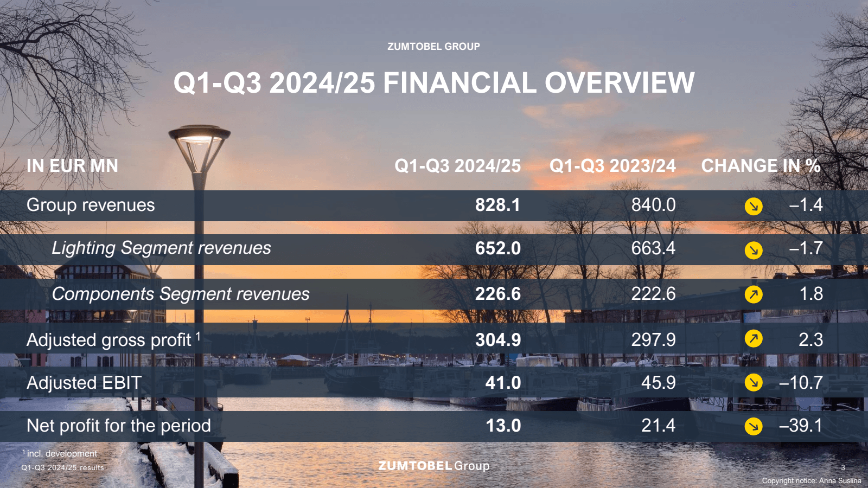Screen dimensions: 868x488
Task: Select the 'Adjusted EBIT' row label
Action: (84, 383)
